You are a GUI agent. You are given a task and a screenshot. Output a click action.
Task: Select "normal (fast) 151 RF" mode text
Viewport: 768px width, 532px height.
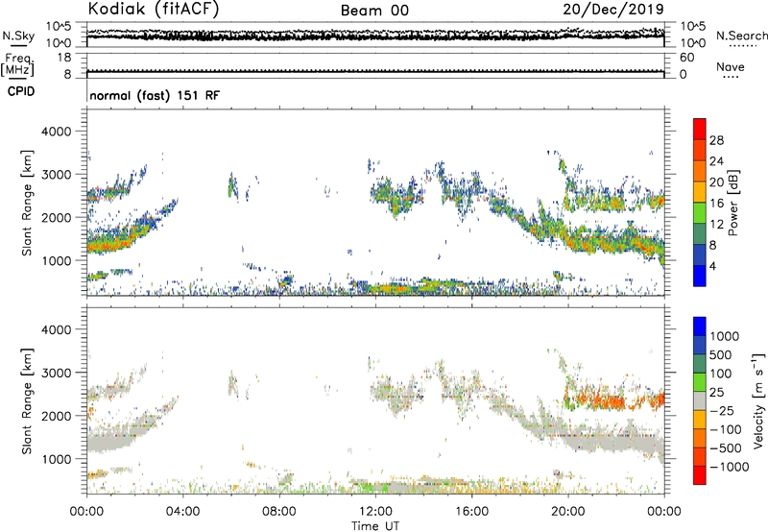tap(155, 95)
